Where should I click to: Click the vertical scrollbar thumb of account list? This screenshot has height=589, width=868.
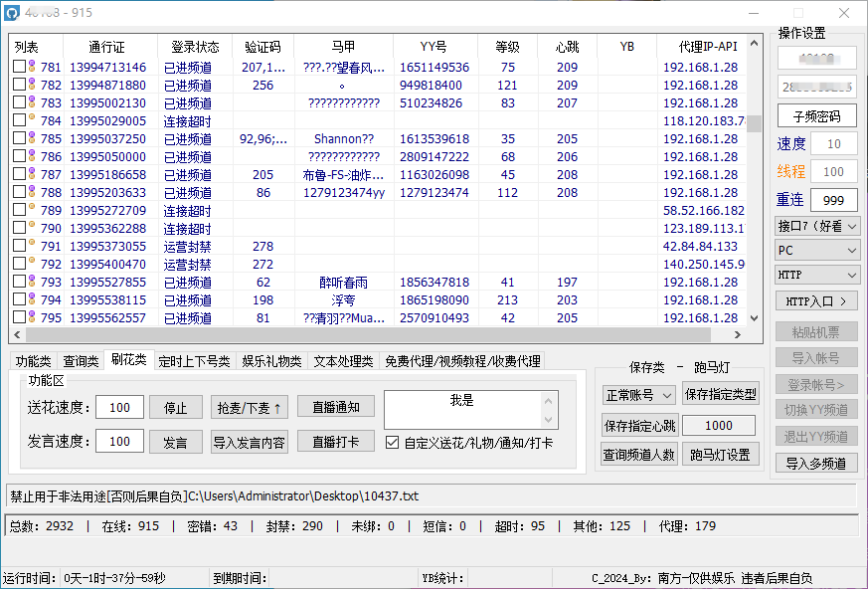[x=754, y=122]
